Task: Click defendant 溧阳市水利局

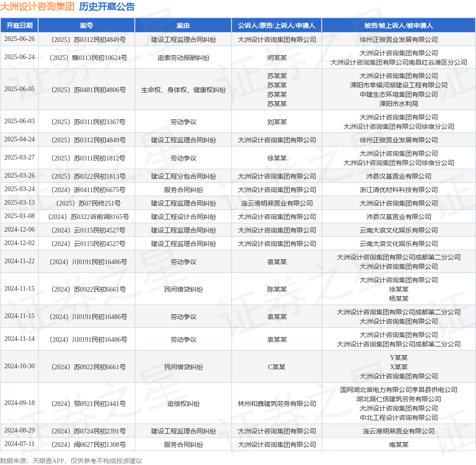Action: pyautogui.click(x=398, y=104)
